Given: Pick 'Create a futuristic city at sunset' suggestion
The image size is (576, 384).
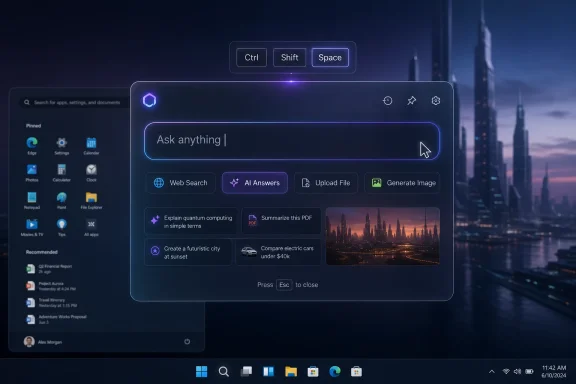Looking at the screenshot, I should tap(188, 252).
